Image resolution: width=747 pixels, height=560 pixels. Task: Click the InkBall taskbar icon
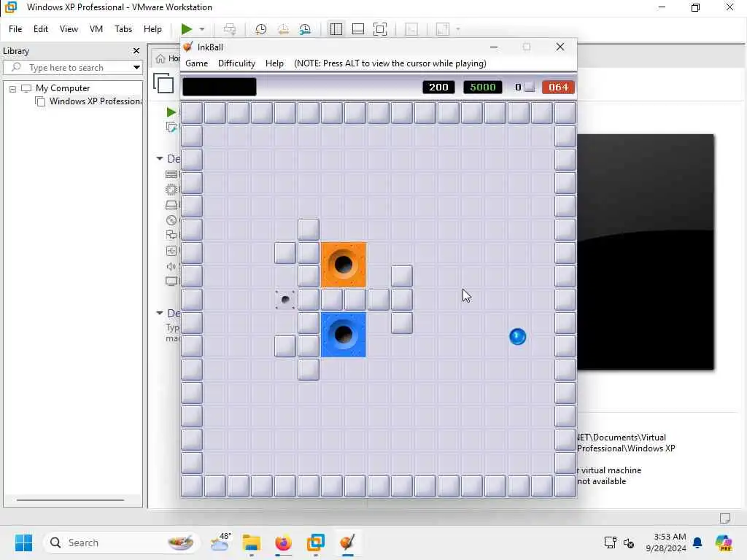pos(348,542)
